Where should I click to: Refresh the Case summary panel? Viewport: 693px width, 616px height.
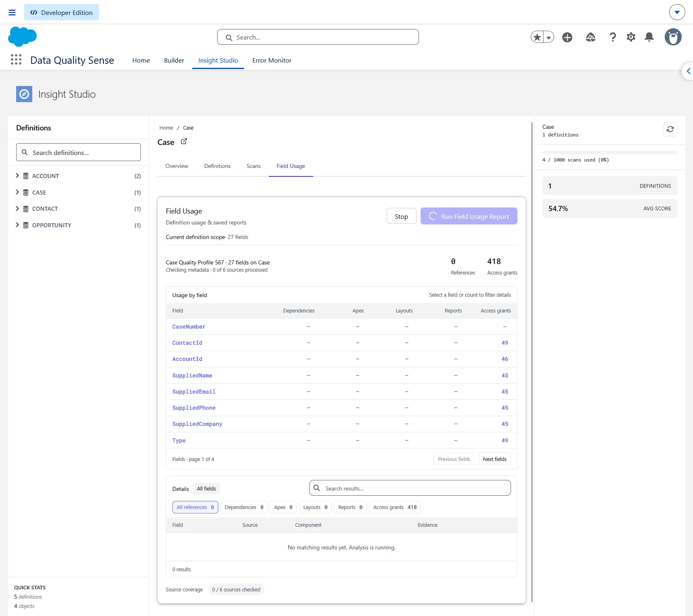pyautogui.click(x=670, y=129)
